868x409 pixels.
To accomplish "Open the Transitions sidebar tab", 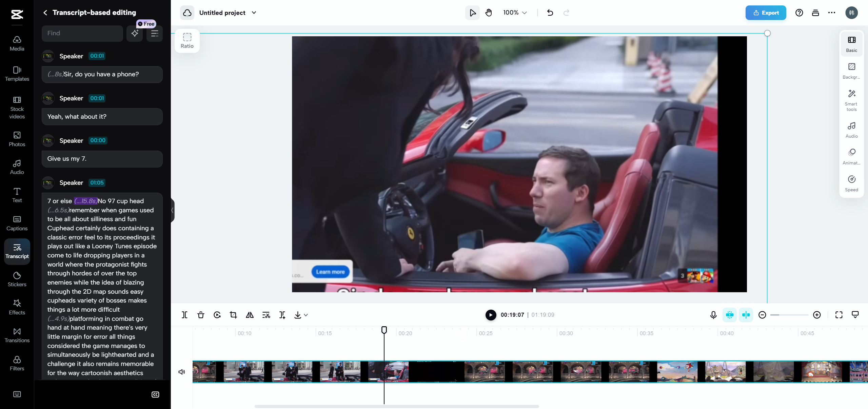I will pos(17,335).
